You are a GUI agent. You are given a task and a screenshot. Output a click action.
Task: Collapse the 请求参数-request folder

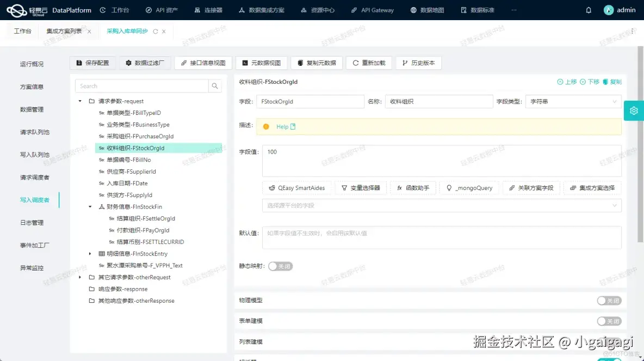point(80,101)
